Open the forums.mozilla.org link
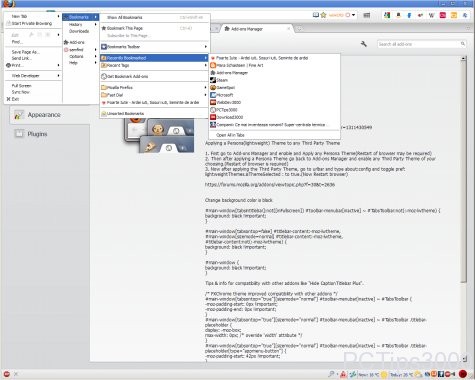The width and height of the screenshot is (475, 380). tap(270, 184)
